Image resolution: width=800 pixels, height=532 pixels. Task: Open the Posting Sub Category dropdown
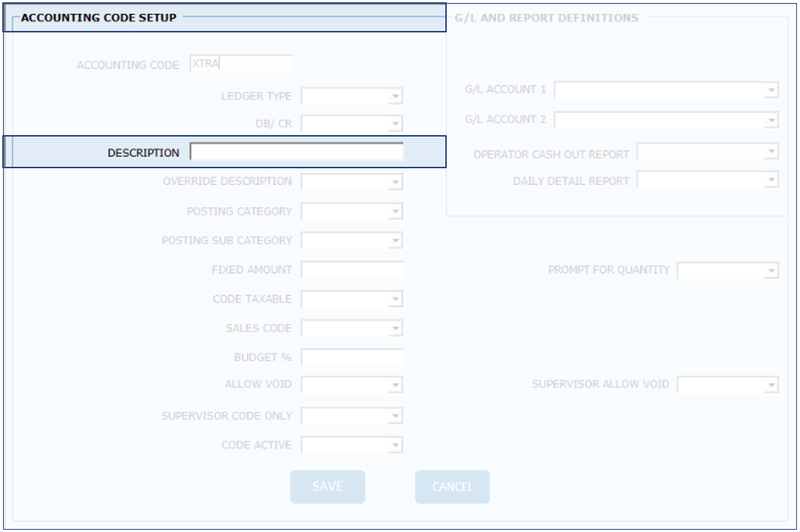352,241
